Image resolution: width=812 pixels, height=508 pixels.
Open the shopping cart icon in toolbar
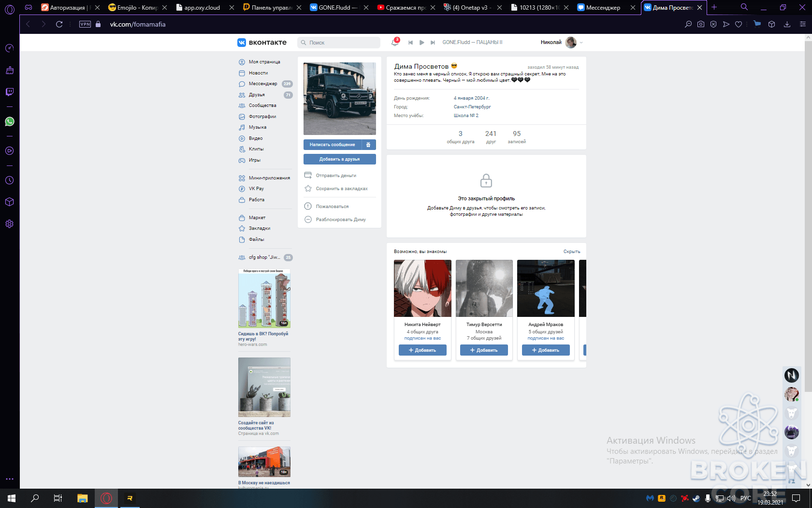coord(757,24)
